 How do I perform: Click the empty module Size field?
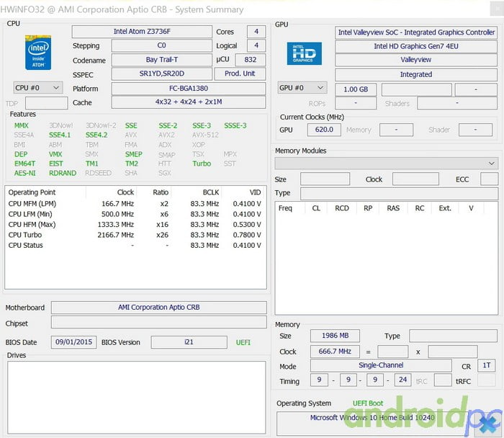(325, 179)
